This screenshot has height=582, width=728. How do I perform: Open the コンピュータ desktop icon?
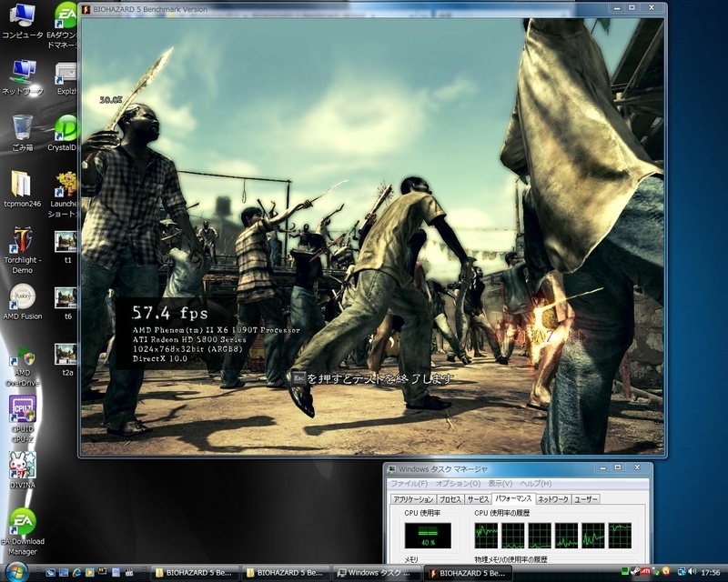22,21
